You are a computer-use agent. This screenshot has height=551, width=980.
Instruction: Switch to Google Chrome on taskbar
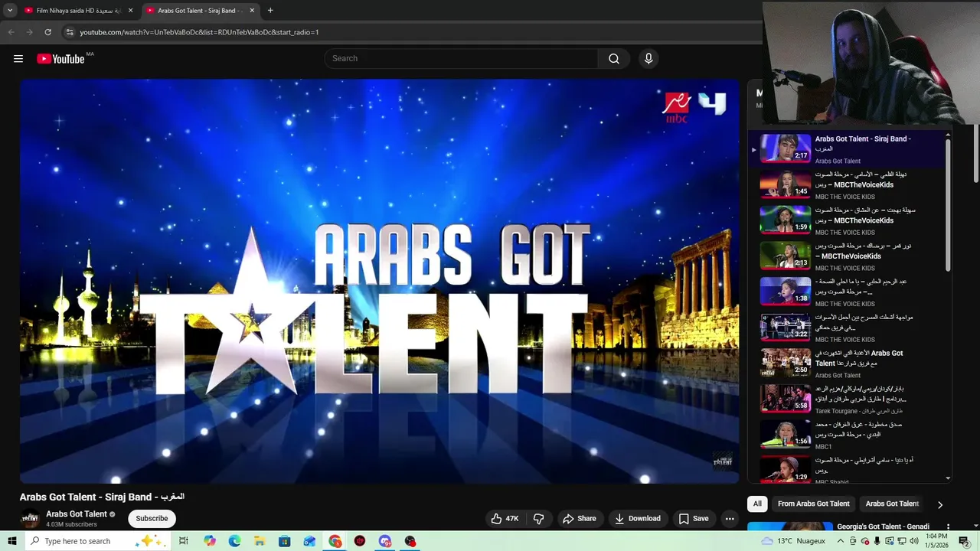[335, 541]
